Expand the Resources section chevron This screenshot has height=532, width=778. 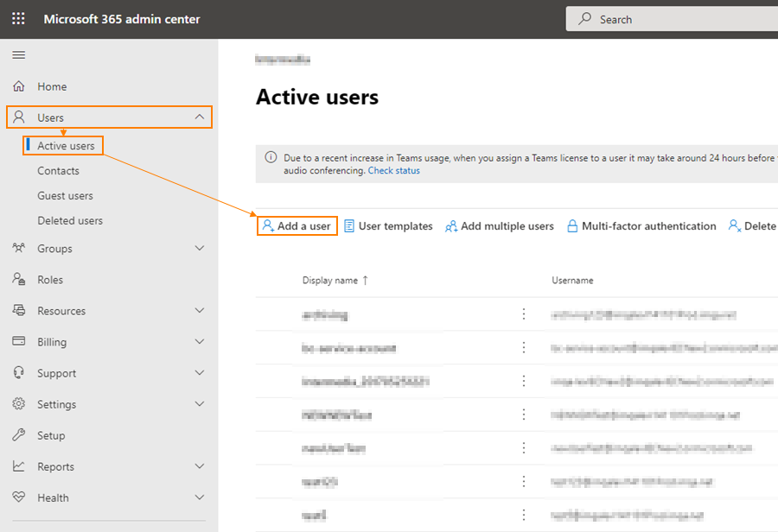coord(200,310)
